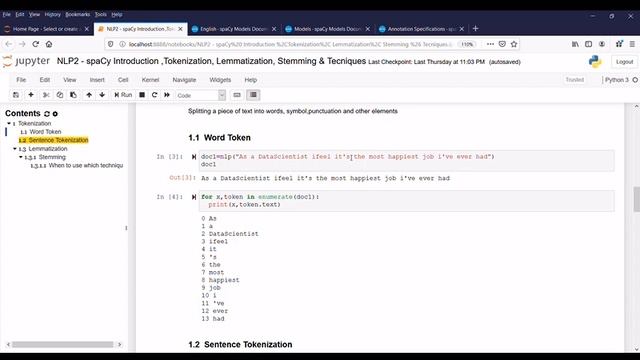Go to browser home page

(x=49, y=44)
